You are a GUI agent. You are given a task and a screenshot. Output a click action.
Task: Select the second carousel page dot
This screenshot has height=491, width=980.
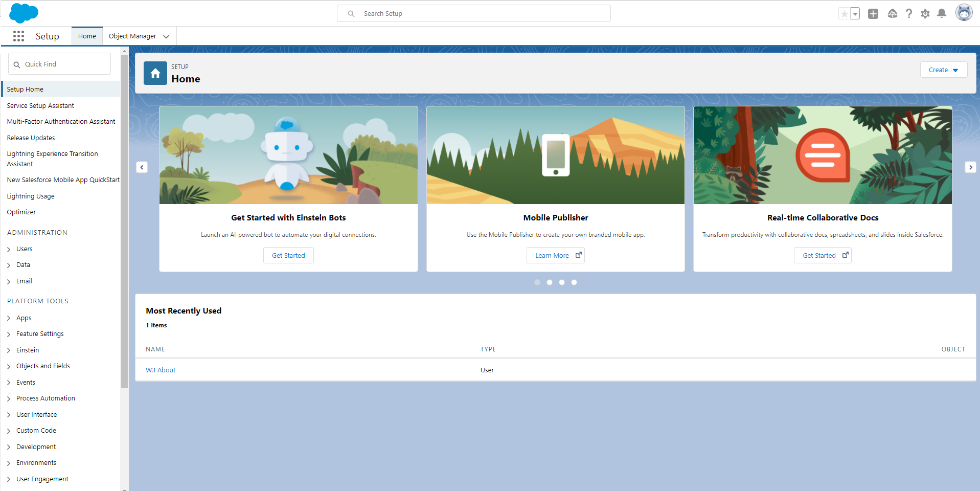[x=550, y=282]
